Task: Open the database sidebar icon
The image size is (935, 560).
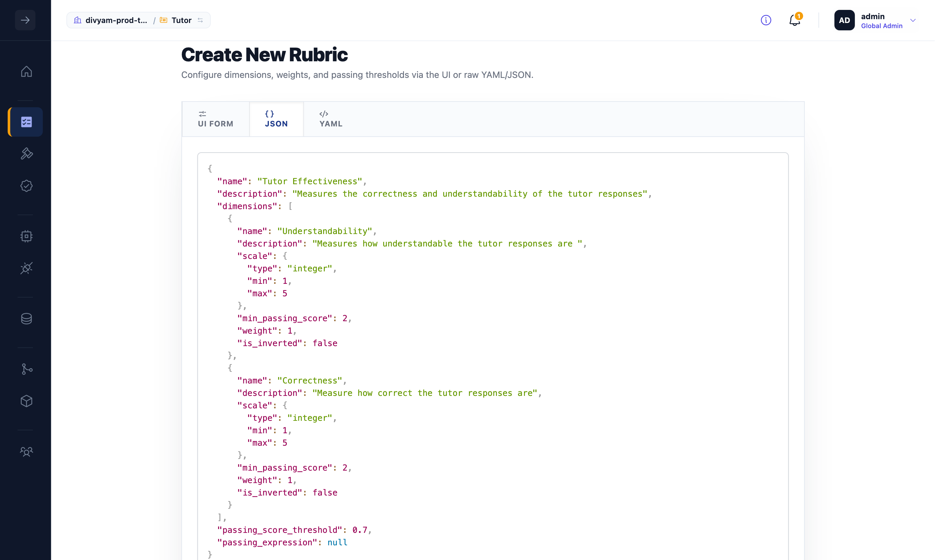Action: click(26, 319)
